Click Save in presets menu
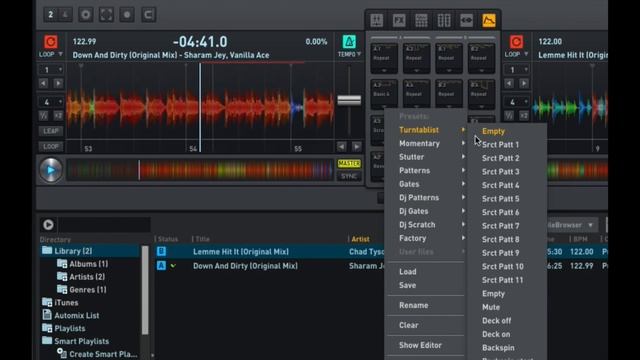 [407, 285]
